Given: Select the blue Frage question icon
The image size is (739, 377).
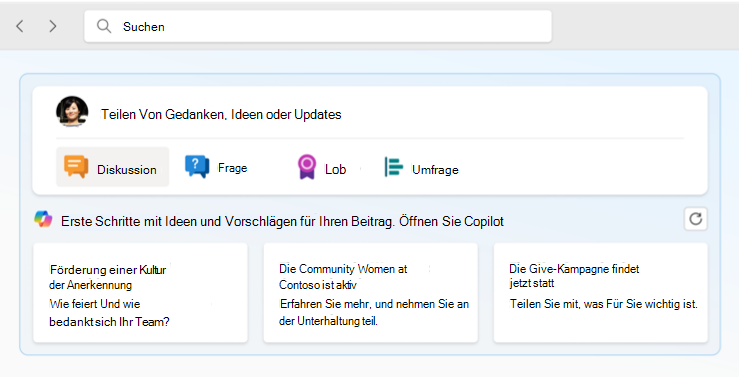Looking at the screenshot, I should pyautogui.click(x=197, y=167).
